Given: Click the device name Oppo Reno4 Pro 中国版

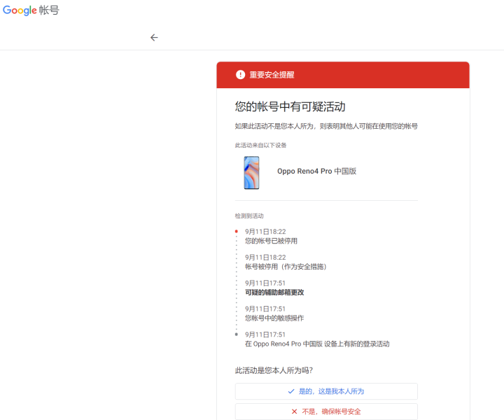Looking at the screenshot, I should coord(316,171).
